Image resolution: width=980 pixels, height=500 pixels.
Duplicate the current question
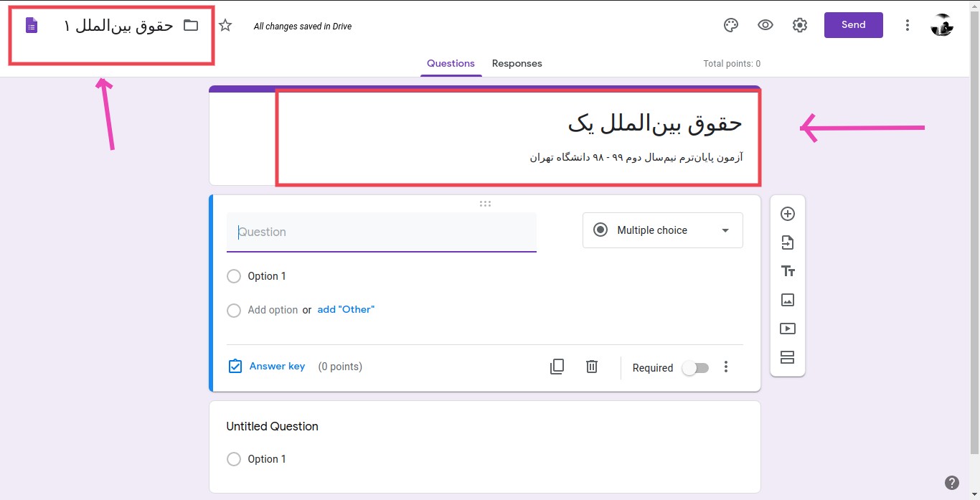pos(557,367)
